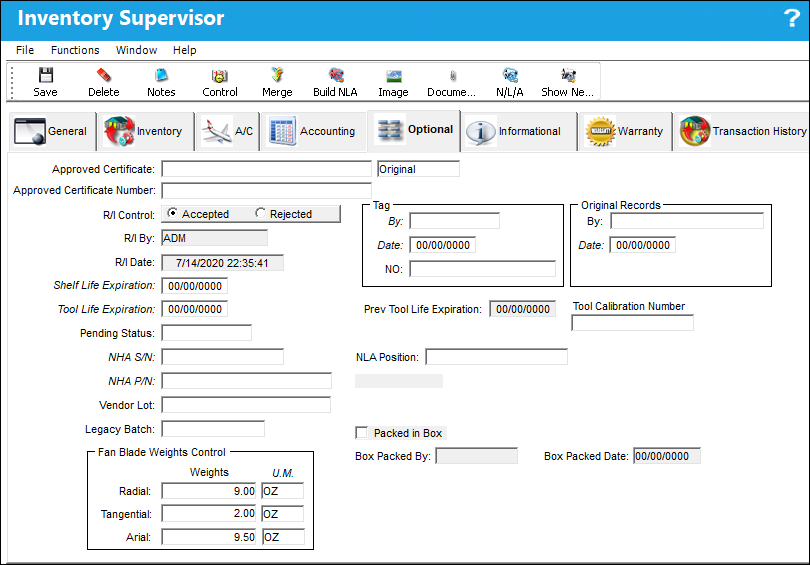The width and height of the screenshot is (810, 565).
Task: Click the Approved Certificate field
Action: [267, 169]
